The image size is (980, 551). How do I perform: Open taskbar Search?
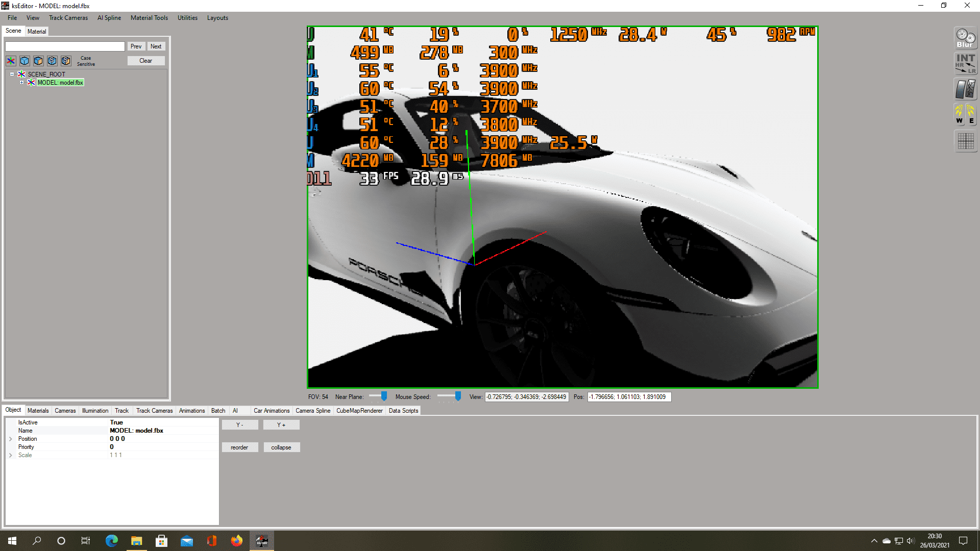(37, 541)
